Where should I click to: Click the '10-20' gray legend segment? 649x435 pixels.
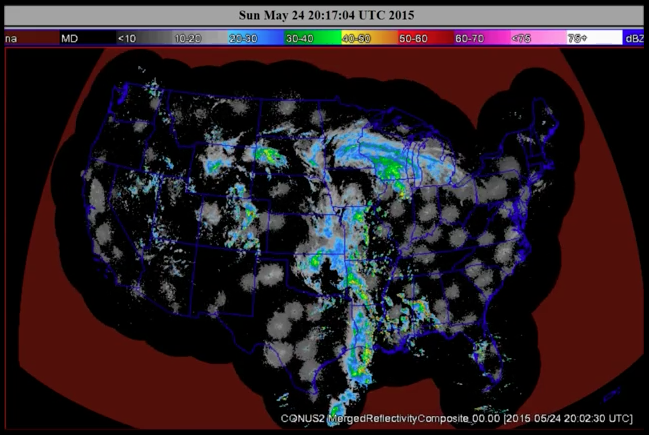(200, 38)
